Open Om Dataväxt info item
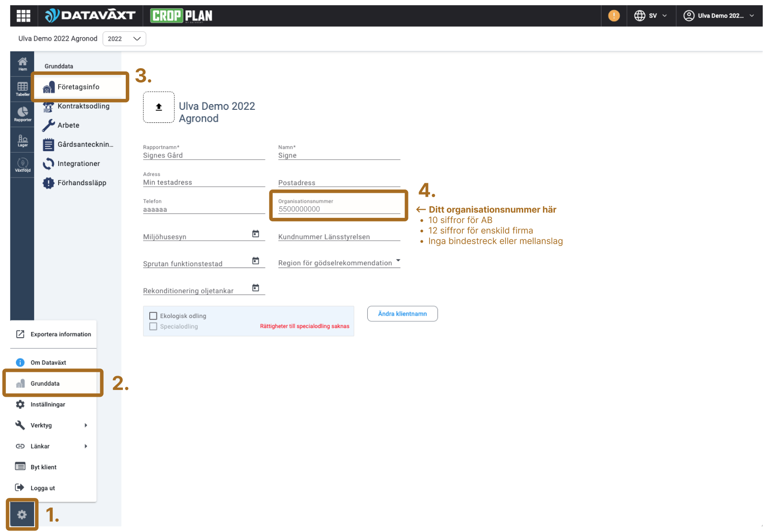Image resolution: width=768 pixels, height=532 pixels. tap(53, 363)
